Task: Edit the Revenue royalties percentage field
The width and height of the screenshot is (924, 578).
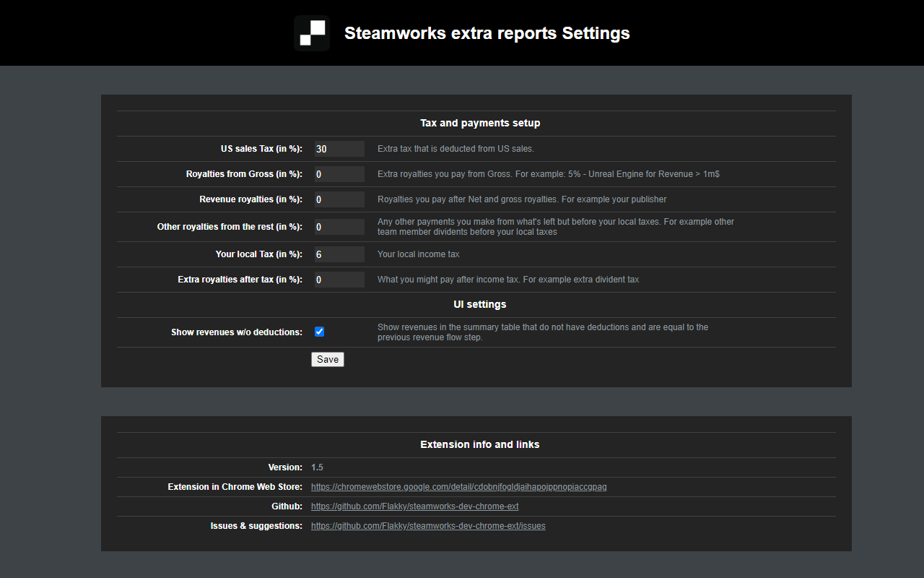Action: click(x=339, y=199)
